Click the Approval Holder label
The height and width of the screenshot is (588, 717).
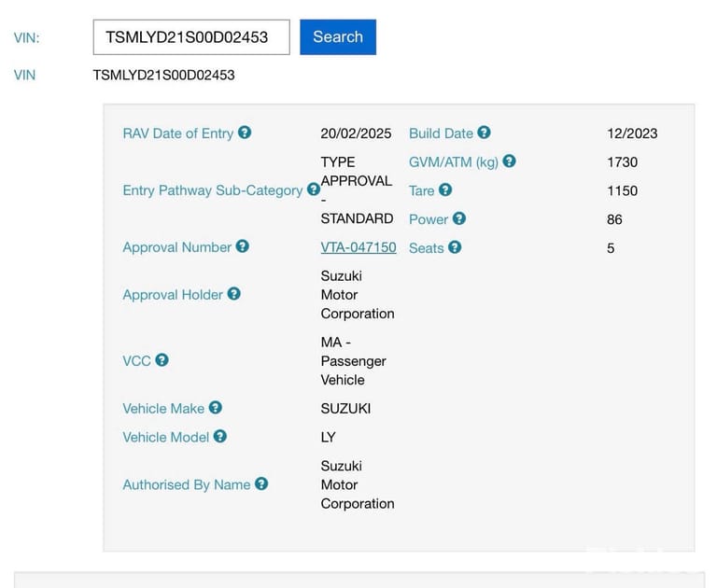click(173, 295)
